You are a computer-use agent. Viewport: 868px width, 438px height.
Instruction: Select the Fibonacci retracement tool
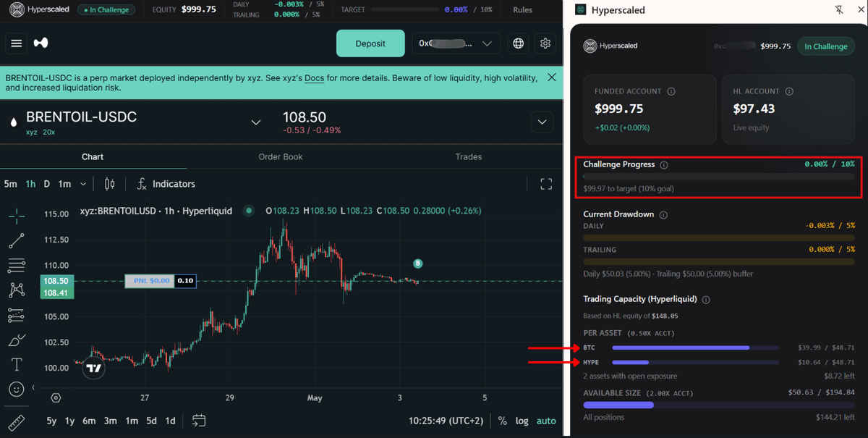(17, 265)
